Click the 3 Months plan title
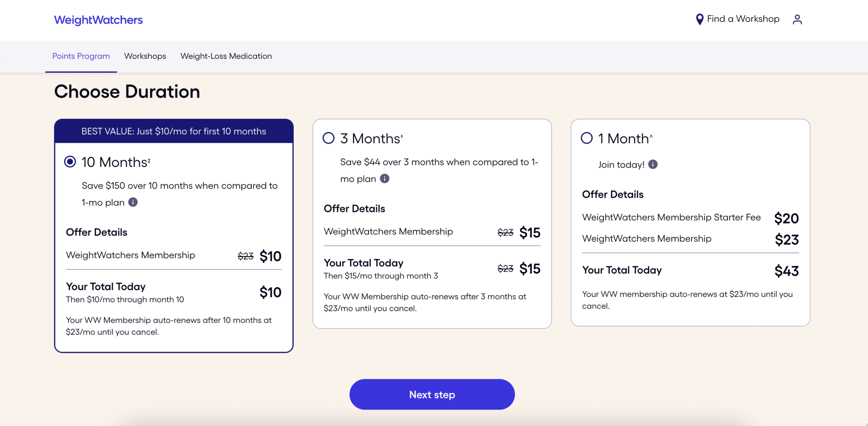This screenshot has height=426, width=868. click(x=371, y=139)
